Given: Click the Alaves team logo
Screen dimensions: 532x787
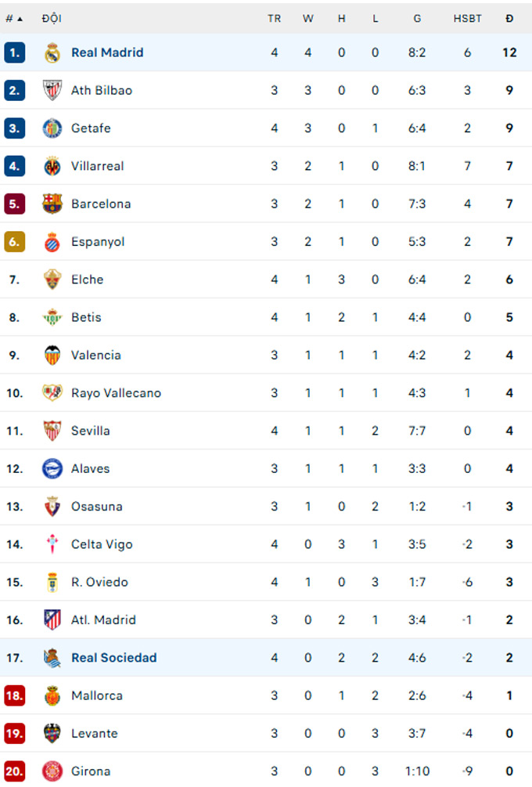Looking at the screenshot, I should [x=52, y=468].
